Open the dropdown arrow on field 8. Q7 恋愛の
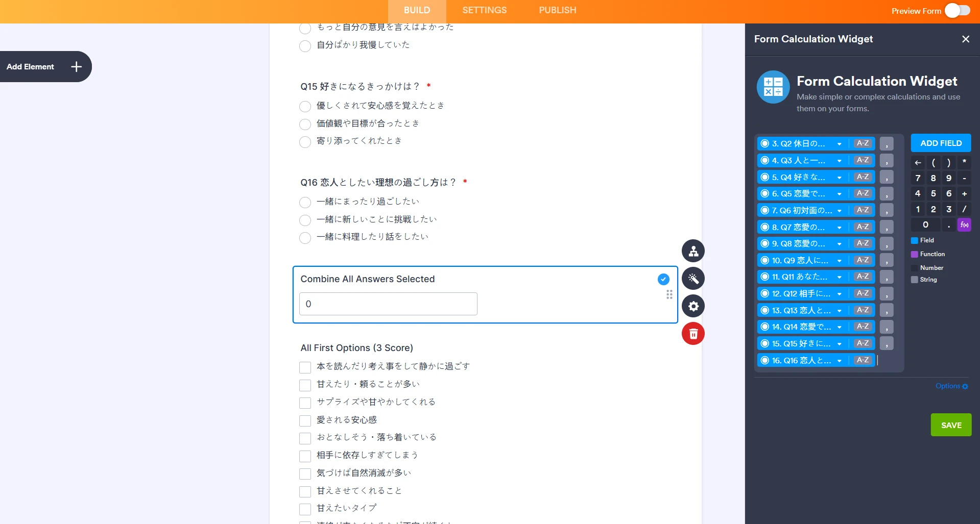The width and height of the screenshot is (980, 524). tap(840, 227)
